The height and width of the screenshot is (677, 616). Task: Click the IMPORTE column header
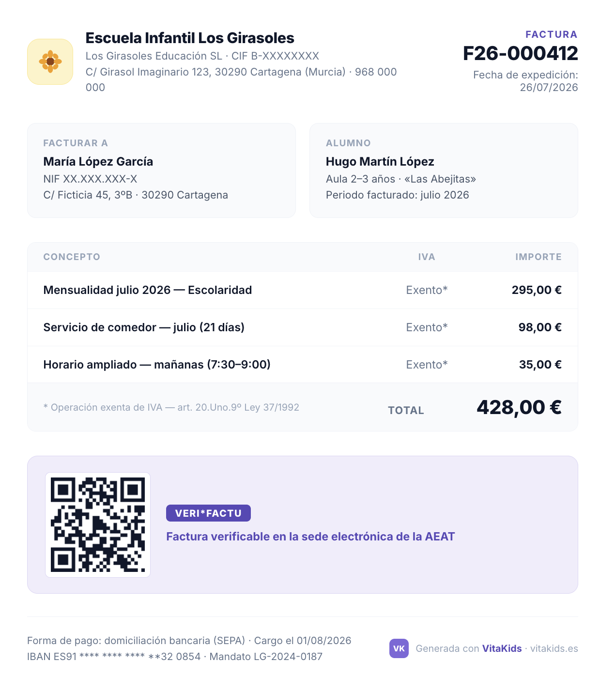539,257
